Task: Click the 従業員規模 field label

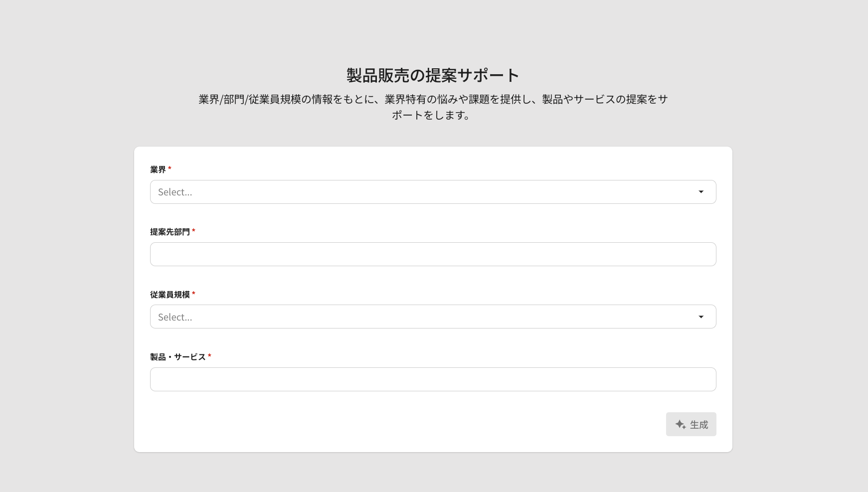Action: tap(170, 295)
